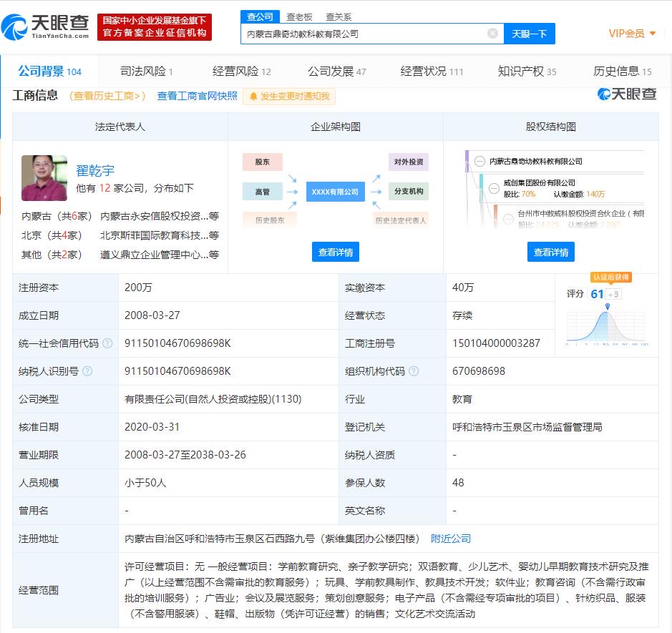Switch to the 司法风险 tab

coord(146,71)
